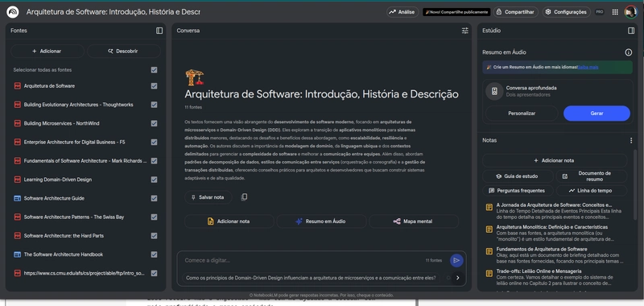Viewport: 644px width, 306px height.
Task: Collapse the Fontes panel icon
Action: 159,31
